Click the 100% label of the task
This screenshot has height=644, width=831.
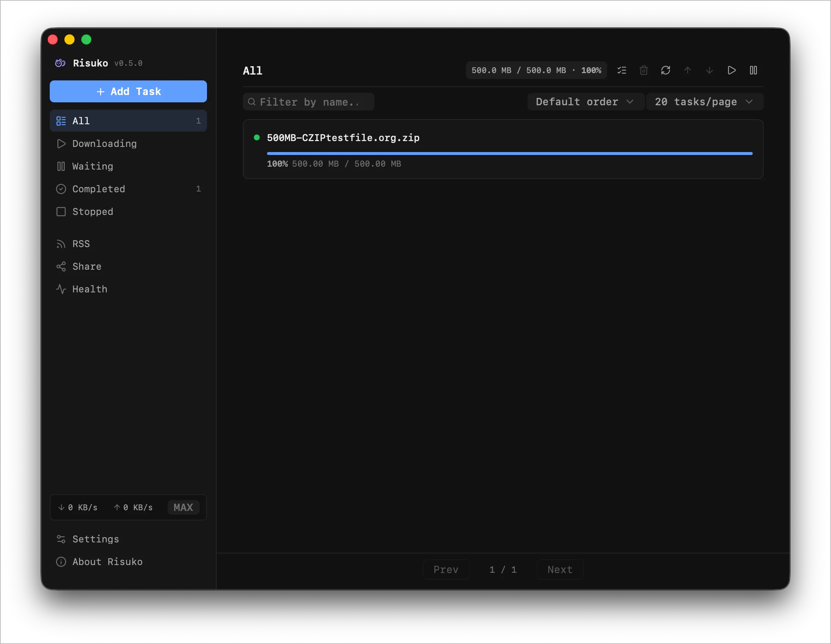point(277,164)
